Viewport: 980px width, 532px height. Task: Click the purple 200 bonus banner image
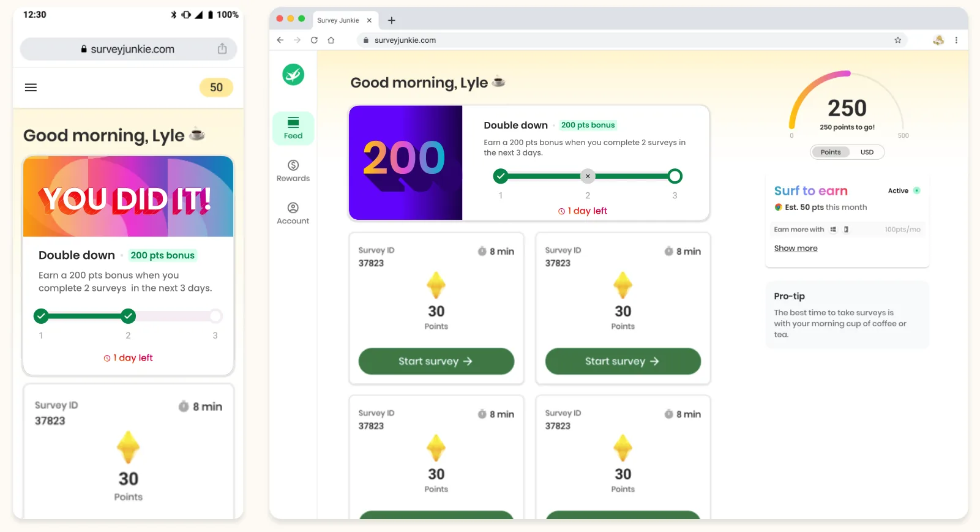pyautogui.click(x=406, y=163)
